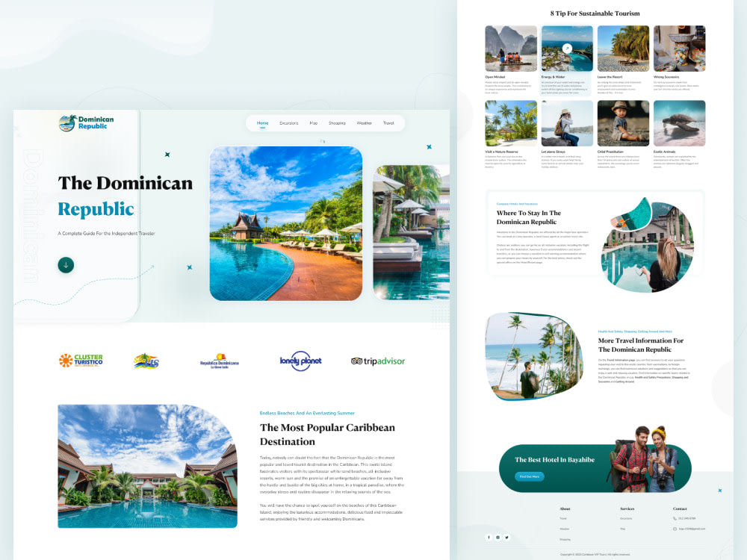Click 'The Most Popular Caribbean Destination' heading
Screen dimensions: 747x560
click(327, 435)
